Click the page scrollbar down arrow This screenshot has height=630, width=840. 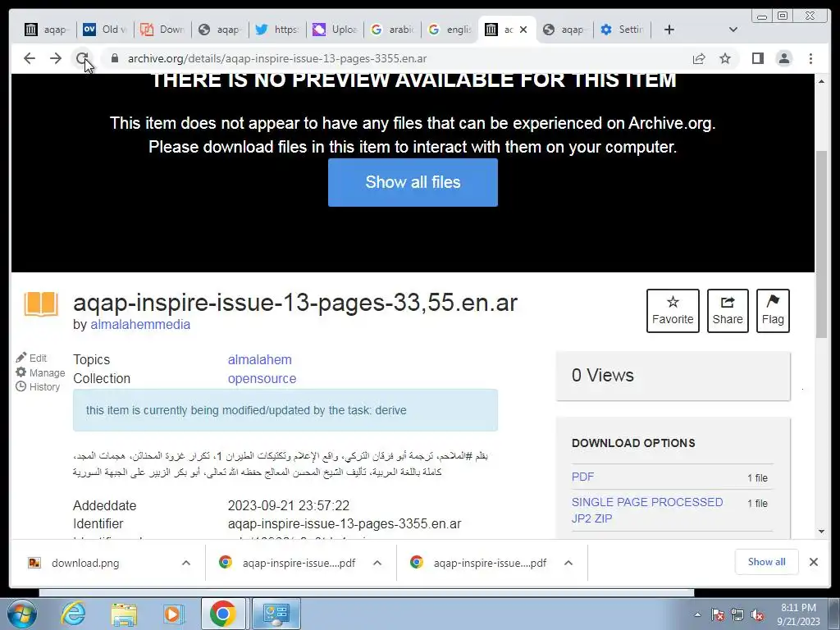822,532
